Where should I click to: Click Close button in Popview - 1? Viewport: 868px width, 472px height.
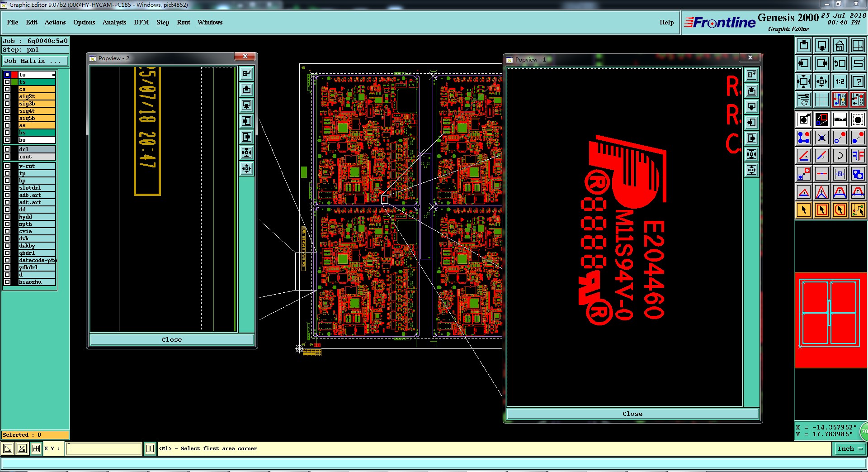[x=632, y=414]
